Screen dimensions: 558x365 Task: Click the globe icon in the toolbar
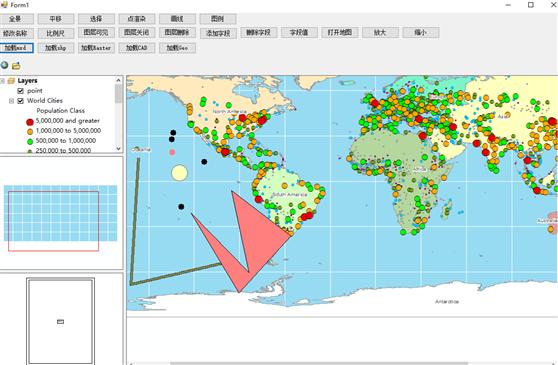tap(4, 65)
